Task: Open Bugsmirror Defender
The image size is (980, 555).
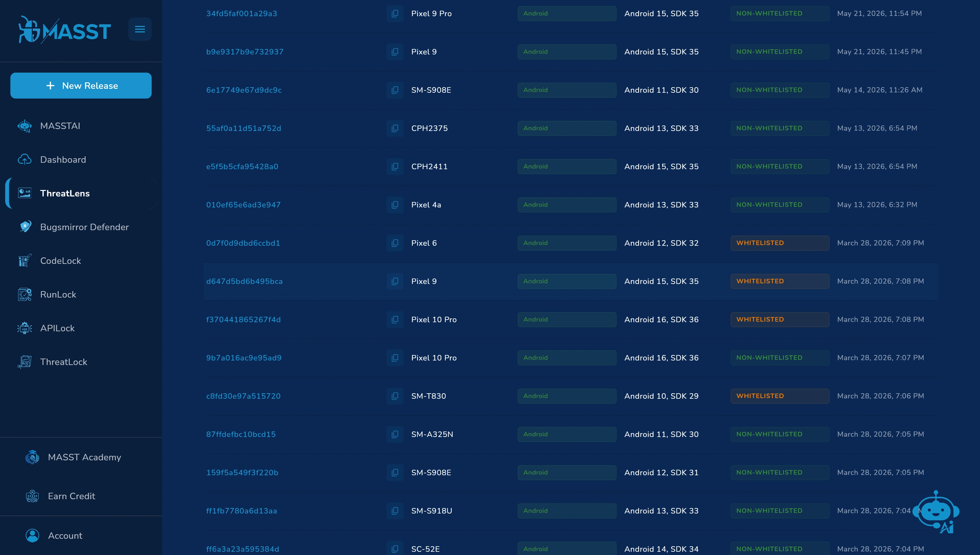Action: [81, 227]
